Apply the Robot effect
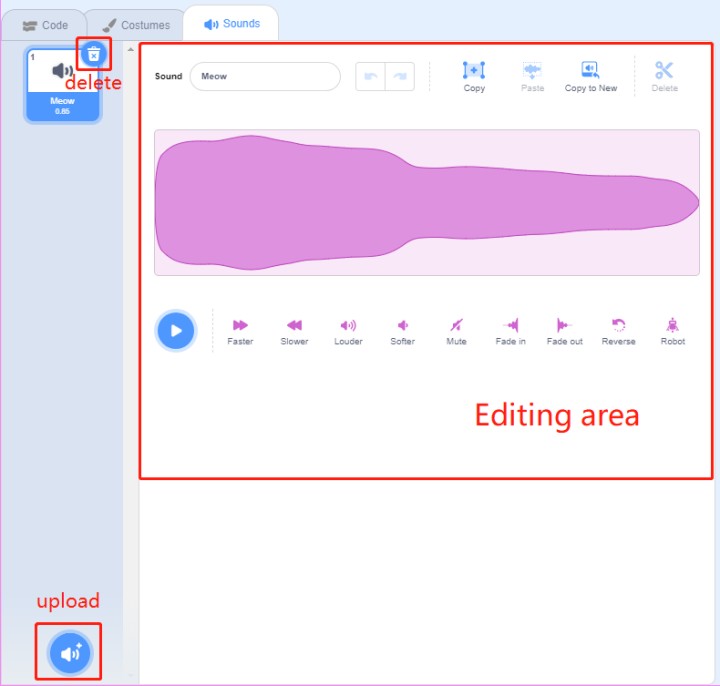Viewport: 720px width, 686px height. (672, 332)
